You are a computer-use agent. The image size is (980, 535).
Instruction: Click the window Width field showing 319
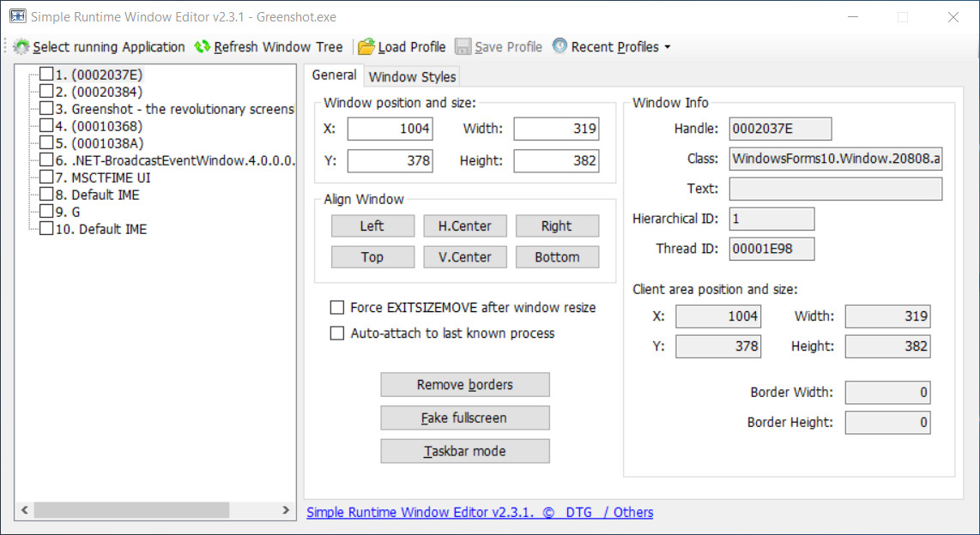click(556, 129)
